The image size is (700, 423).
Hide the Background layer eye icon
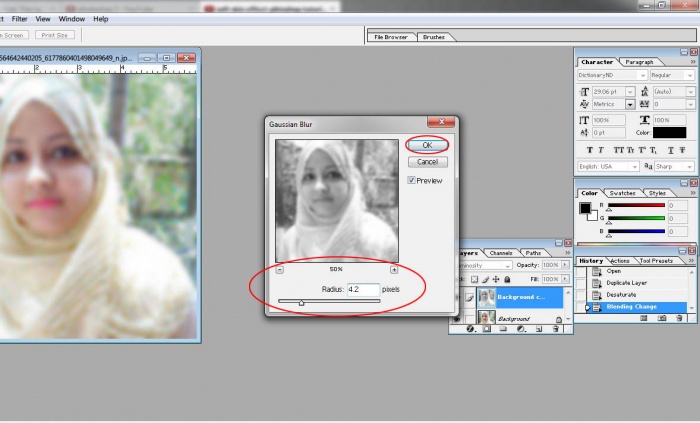click(x=457, y=319)
